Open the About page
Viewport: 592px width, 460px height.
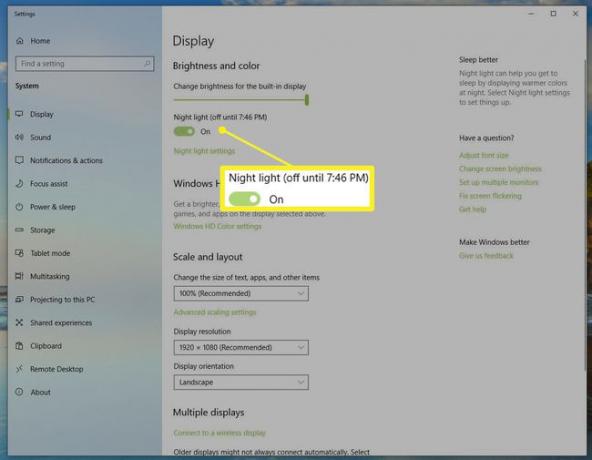click(x=40, y=392)
